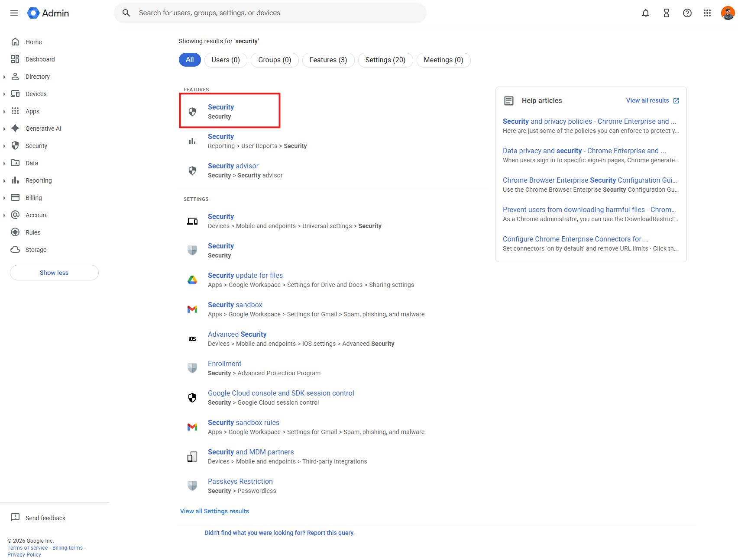Viewport: 738px width, 560px height.
Task: Open the main hamburger menu
Action: [14, 13]
